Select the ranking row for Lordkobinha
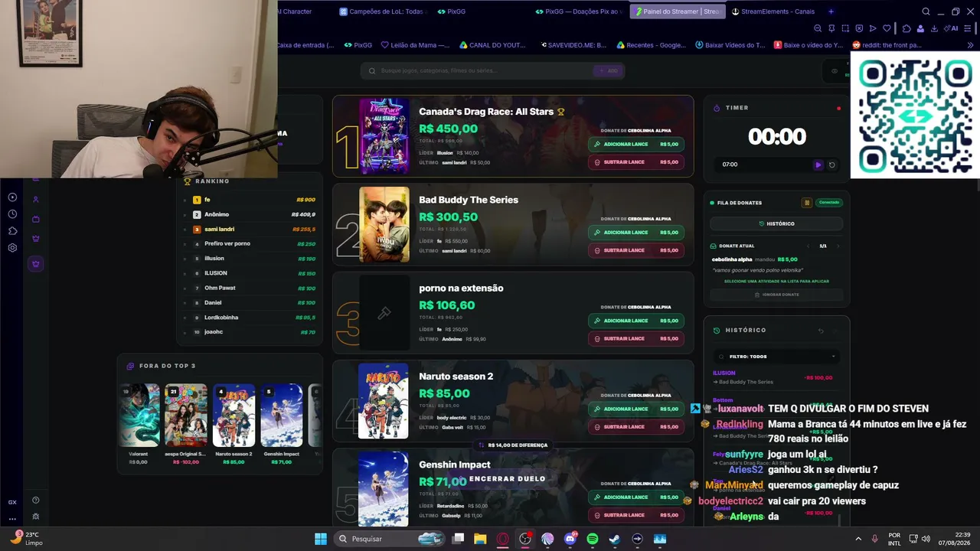 pyautogui.click(x=250, y=318)
